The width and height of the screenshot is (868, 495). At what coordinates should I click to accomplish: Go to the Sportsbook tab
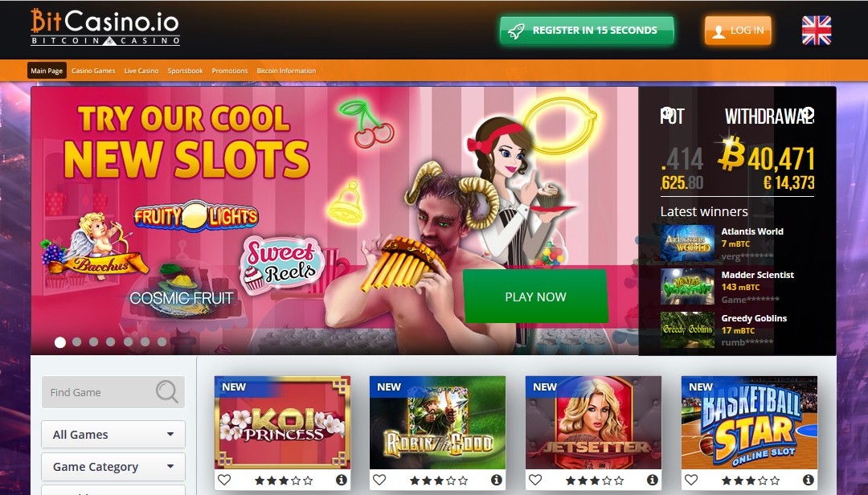coord(185,71)
